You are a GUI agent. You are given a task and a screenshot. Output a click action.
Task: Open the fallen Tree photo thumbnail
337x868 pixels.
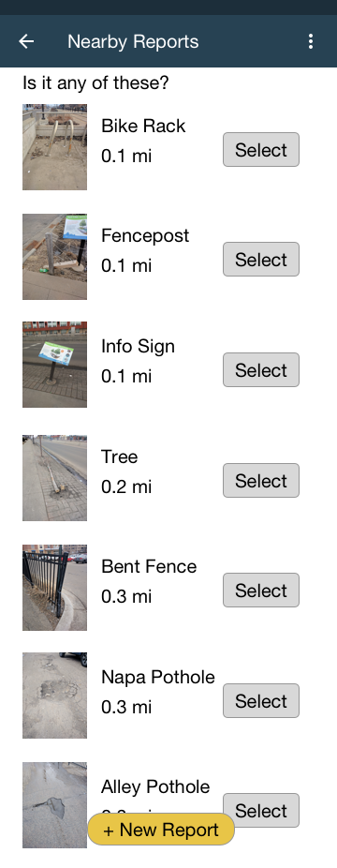54,478
